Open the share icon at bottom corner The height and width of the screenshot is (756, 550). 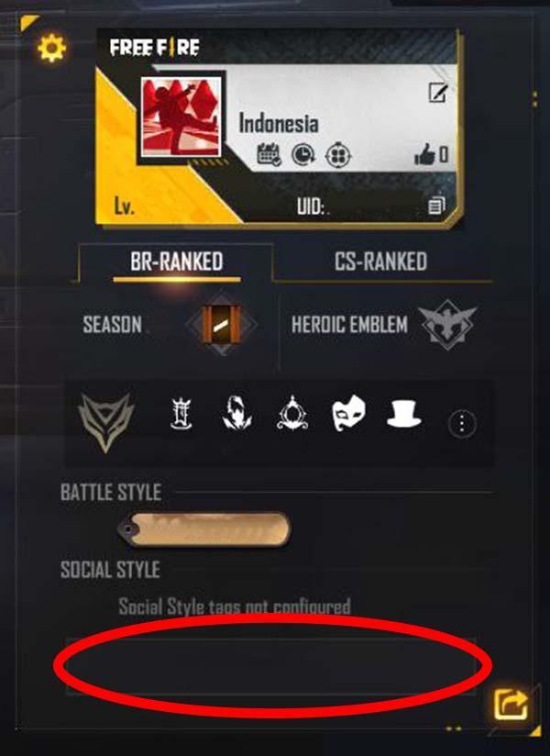[x=511, y=705]
